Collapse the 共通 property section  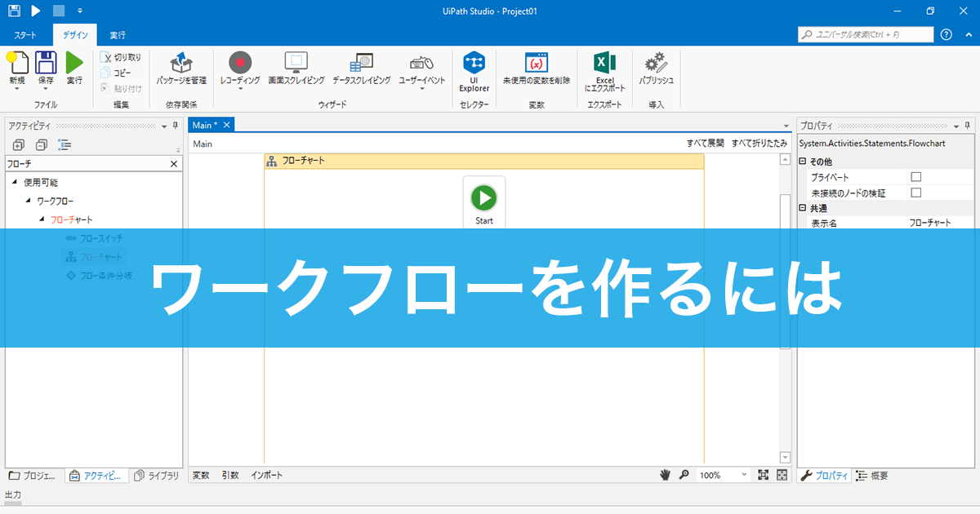[x=802, y=208]
